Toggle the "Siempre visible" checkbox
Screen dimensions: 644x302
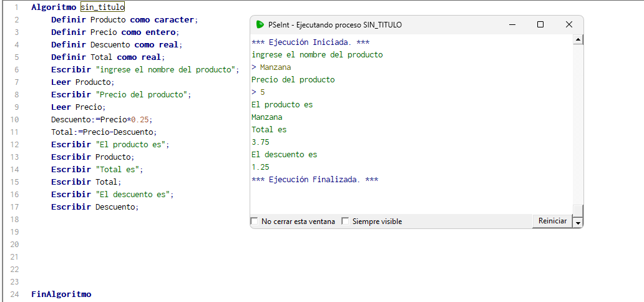tap(345, 222)
